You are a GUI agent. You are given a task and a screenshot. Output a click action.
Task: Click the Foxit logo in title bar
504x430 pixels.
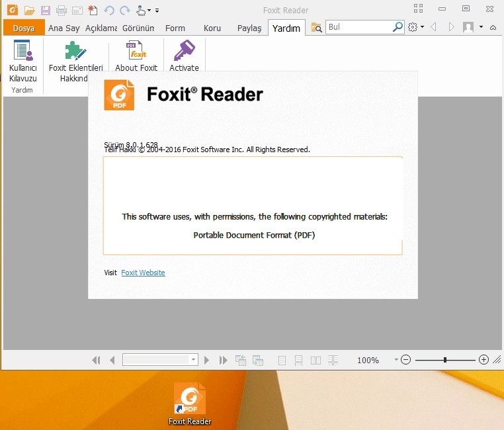coord(13,10)
